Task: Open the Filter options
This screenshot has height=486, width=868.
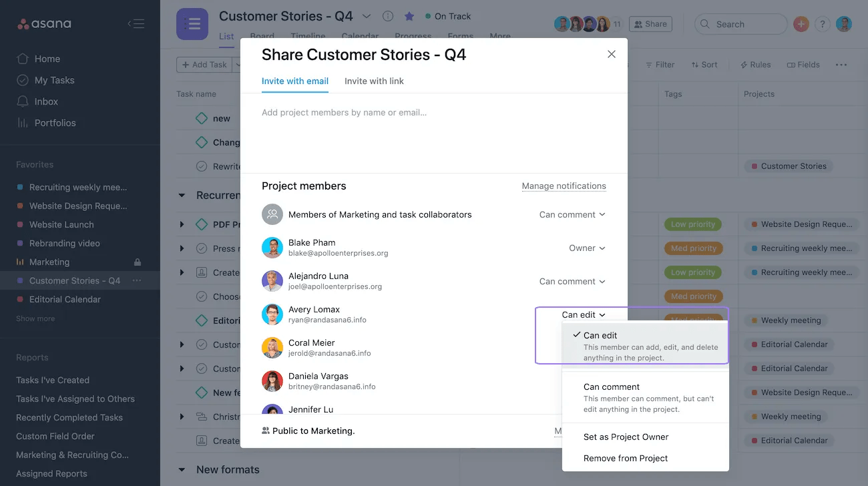Action: pyautogui.click(x=660, y=64)
